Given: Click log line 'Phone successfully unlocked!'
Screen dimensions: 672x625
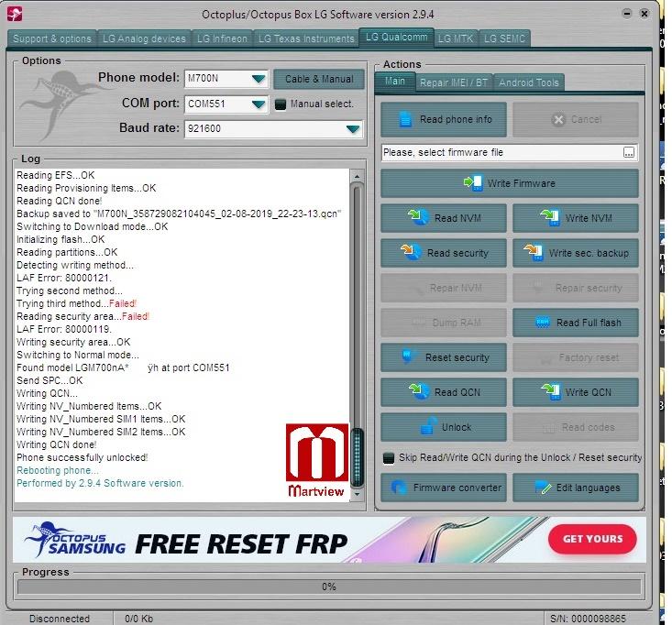Looking at the screenshot, I should (x=83, y=457).
